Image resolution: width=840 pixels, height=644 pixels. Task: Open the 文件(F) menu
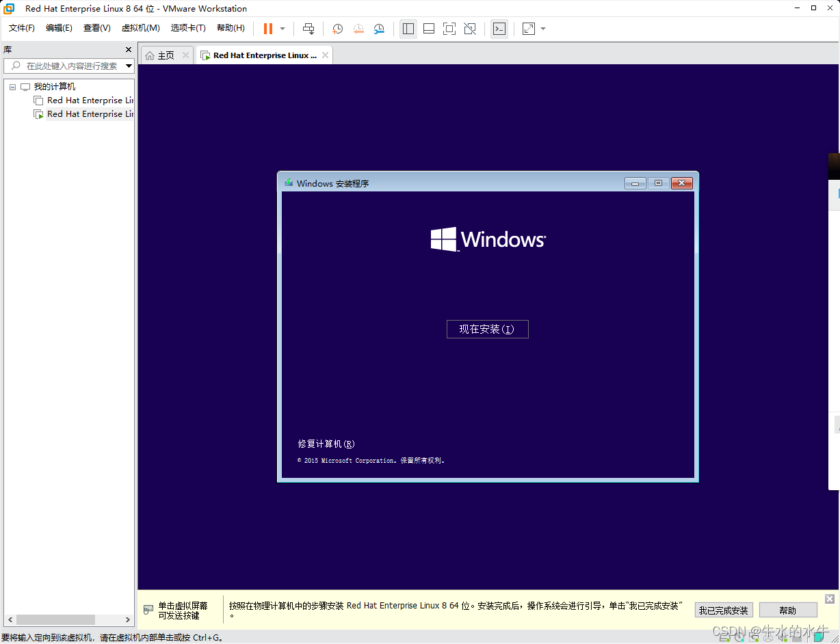pyautogui.click(x=22, y=28)
